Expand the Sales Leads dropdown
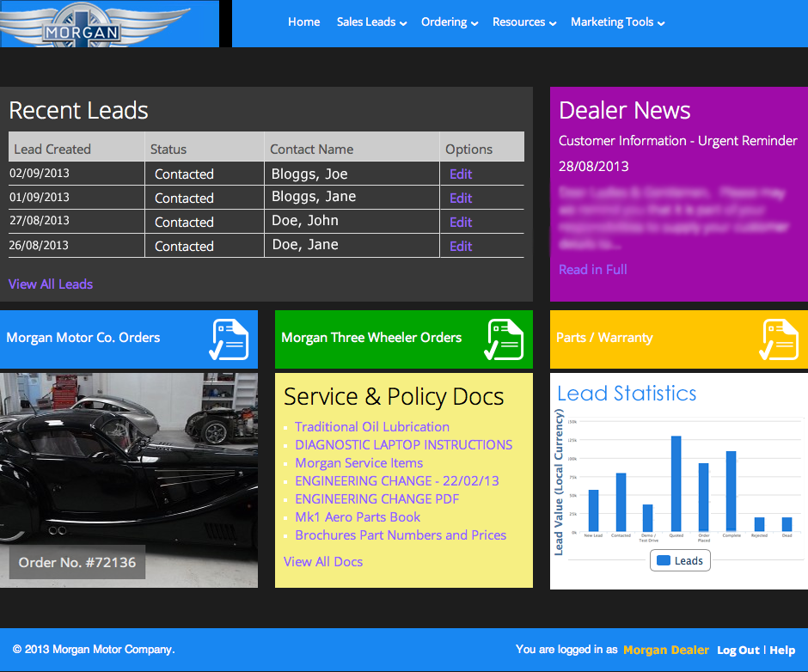 point(371,22)
